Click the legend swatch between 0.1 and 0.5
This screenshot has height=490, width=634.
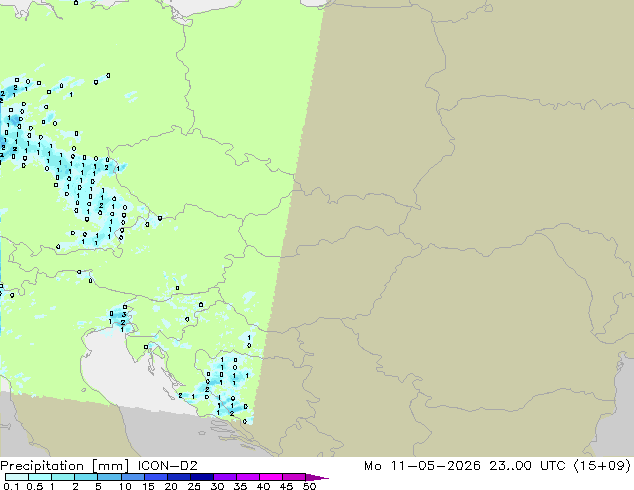tap(17, 477)
